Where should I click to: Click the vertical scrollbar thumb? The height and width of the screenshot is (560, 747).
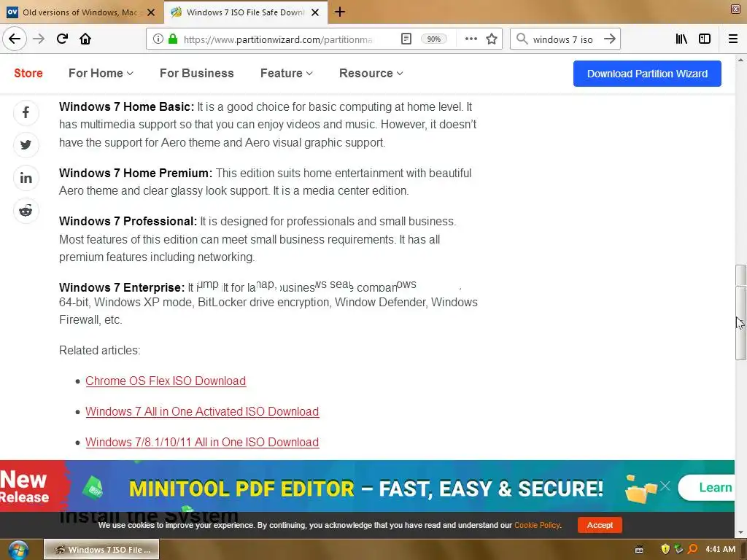click(x=740, y=312)
